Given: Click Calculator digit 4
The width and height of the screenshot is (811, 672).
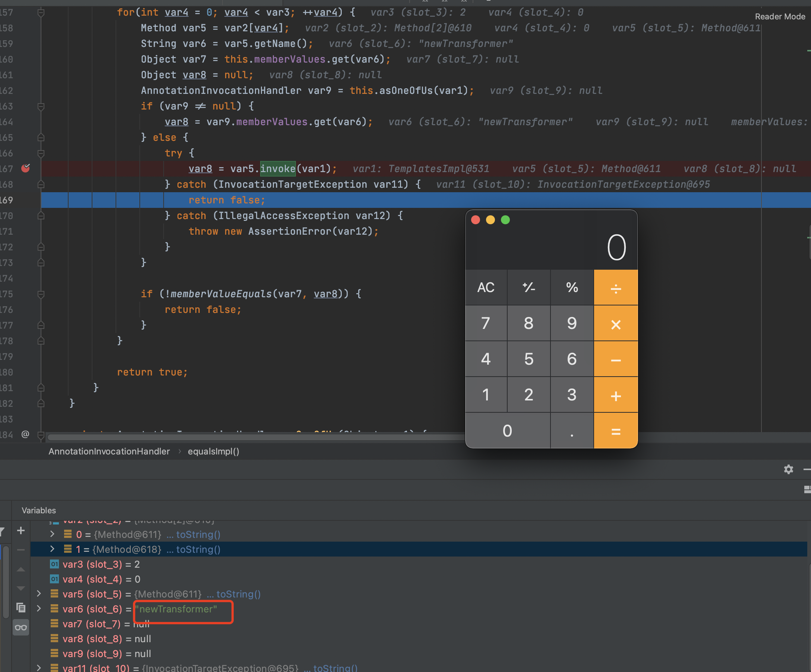Looking at the screenshot, I should (486, 359).
